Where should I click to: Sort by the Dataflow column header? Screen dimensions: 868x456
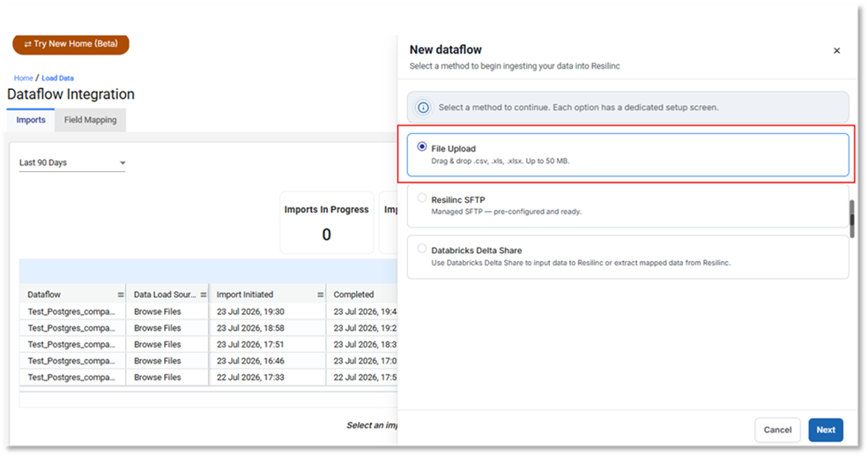(x=44, y=295)
